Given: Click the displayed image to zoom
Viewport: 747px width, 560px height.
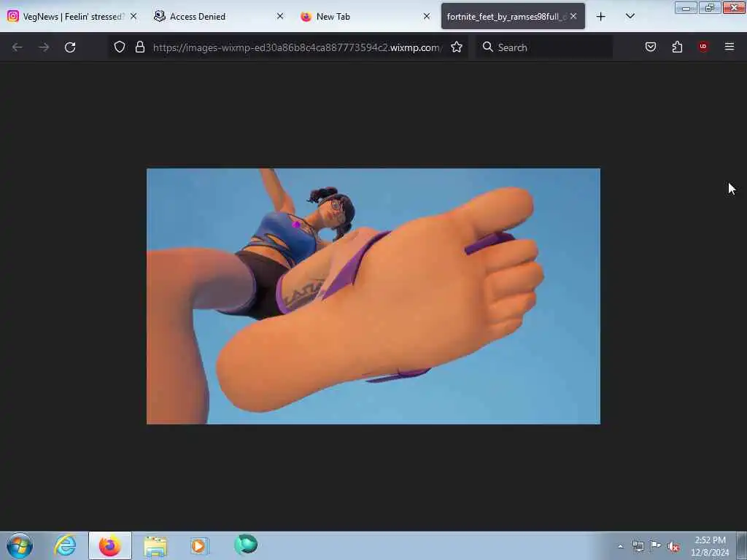Looking at the screenshot, I should [x=373, y=296].
